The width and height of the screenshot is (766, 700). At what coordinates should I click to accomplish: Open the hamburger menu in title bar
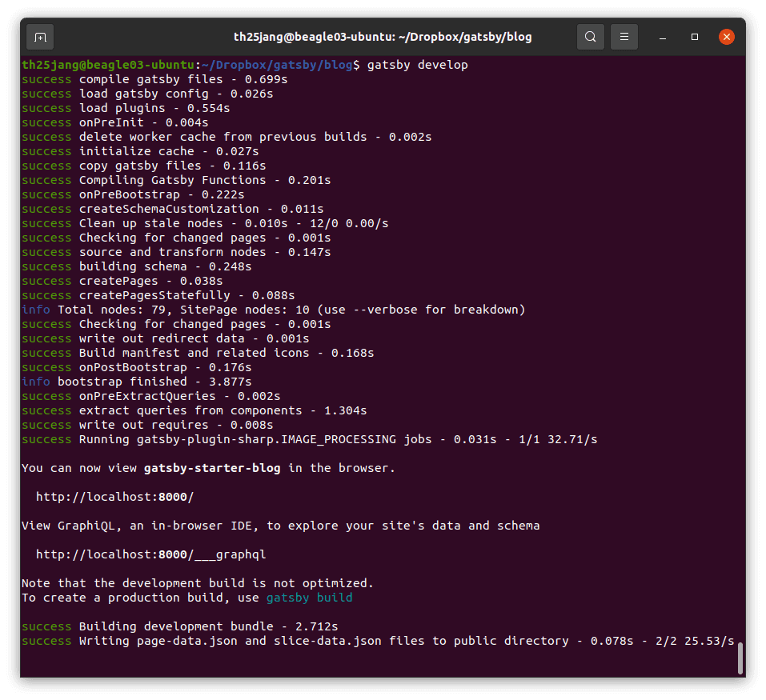(x=624, y=37)
